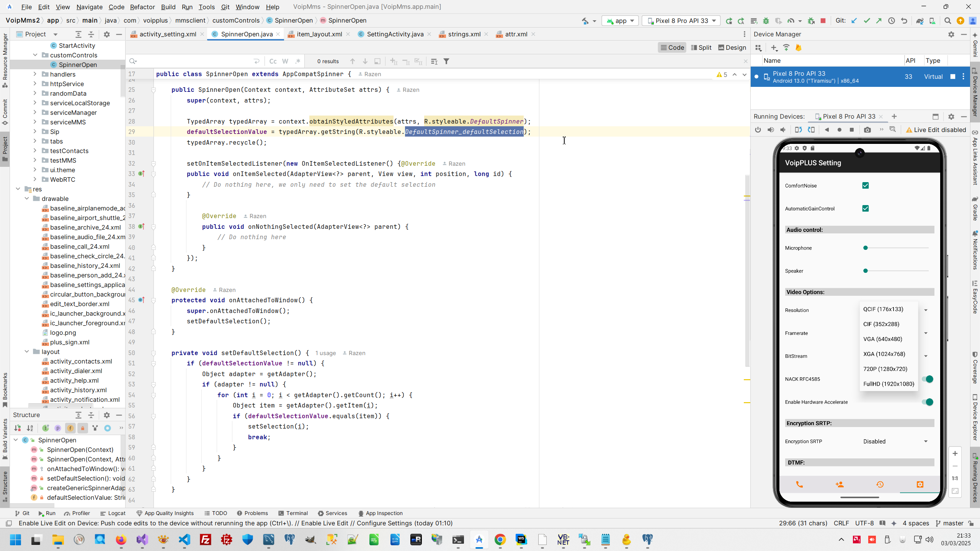
Task: Uncheck the ComfortNoise checkbox
Action: (x=865, y=186)
